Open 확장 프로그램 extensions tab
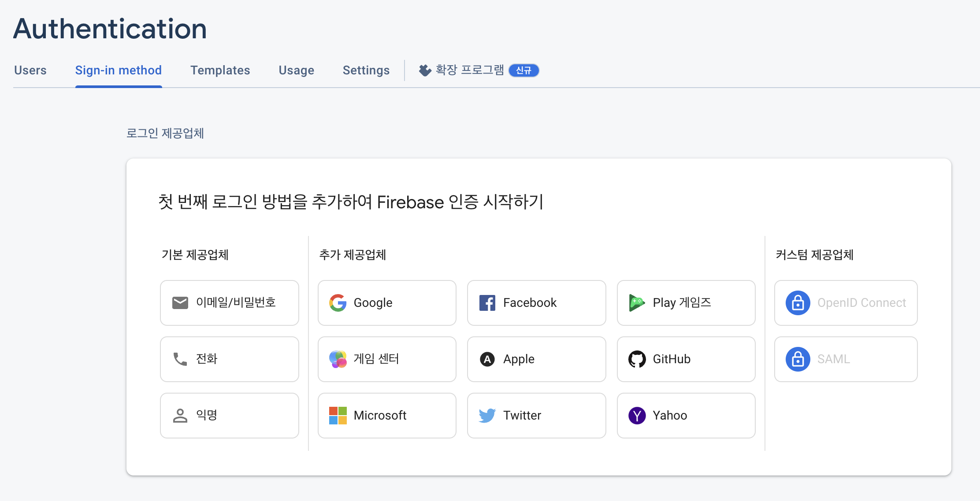 pos(469,70)
